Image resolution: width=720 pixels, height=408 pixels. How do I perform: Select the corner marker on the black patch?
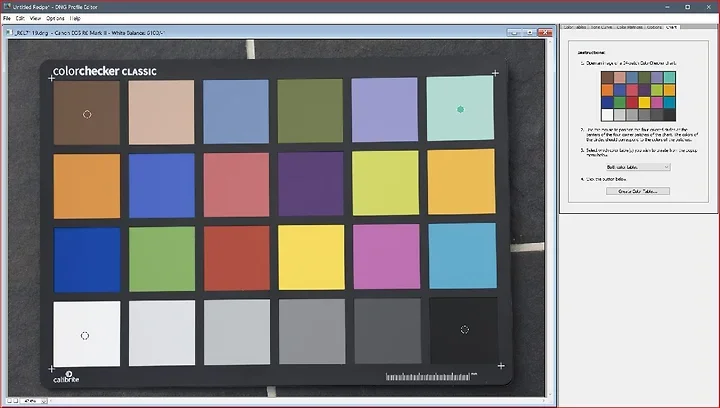coord(465,330)
